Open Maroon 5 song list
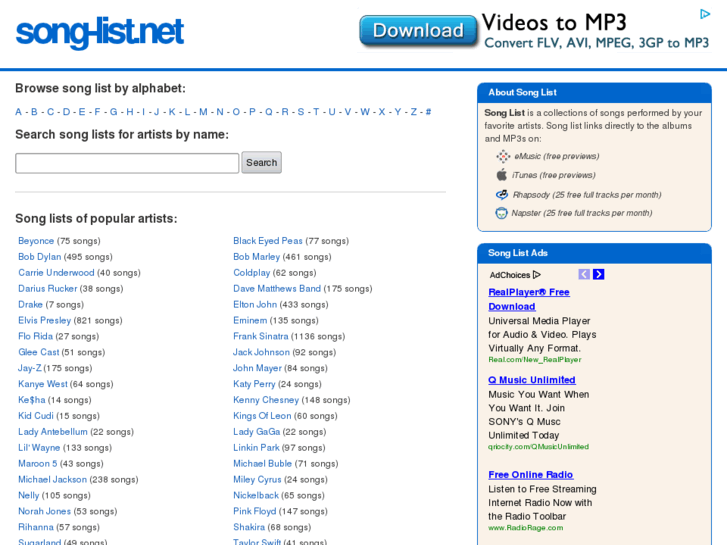 click(38, 463)
